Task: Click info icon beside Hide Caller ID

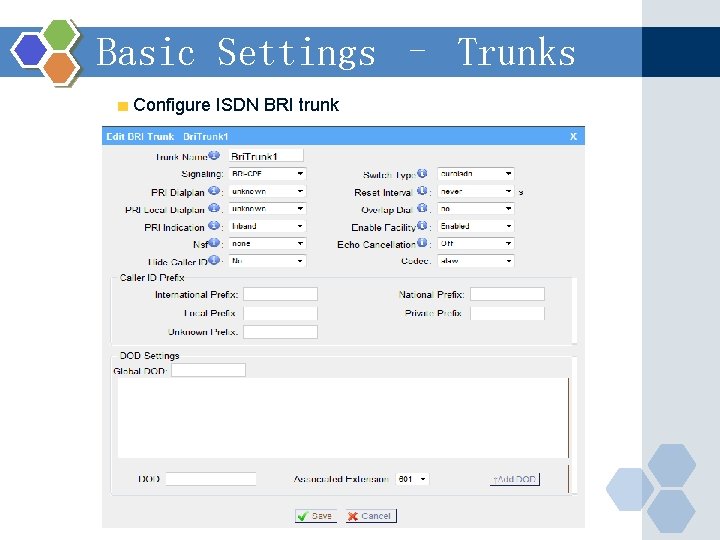Action: click(214, 260)
